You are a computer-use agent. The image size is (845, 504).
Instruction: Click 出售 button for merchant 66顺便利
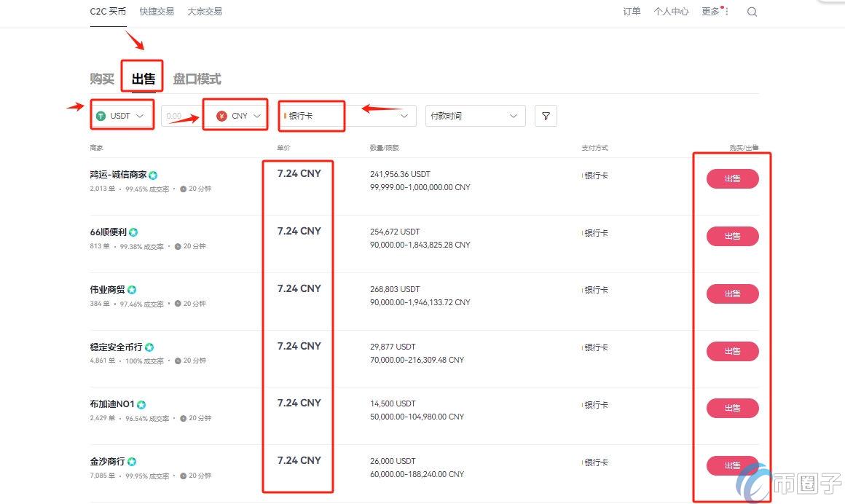click(732, 236)
